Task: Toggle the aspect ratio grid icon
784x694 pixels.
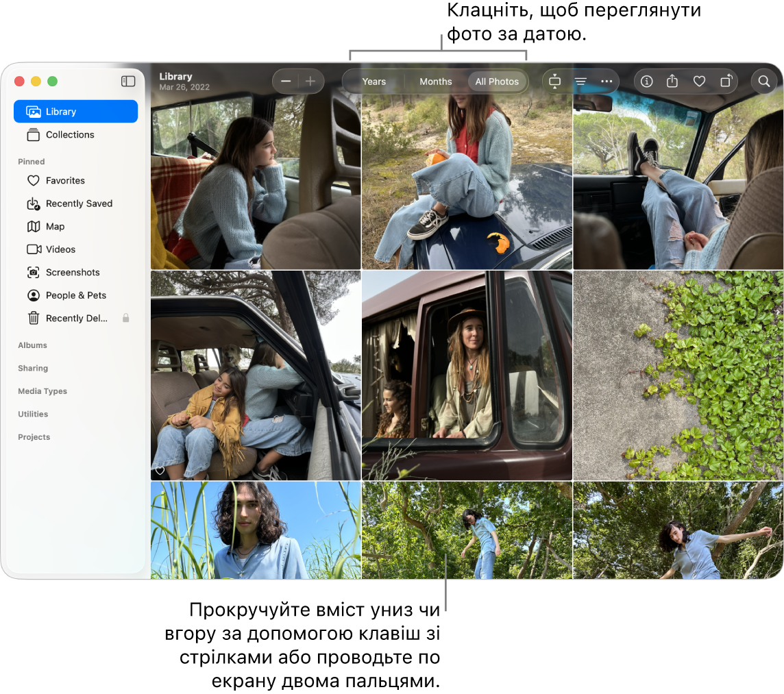Action: pos(554,82)
